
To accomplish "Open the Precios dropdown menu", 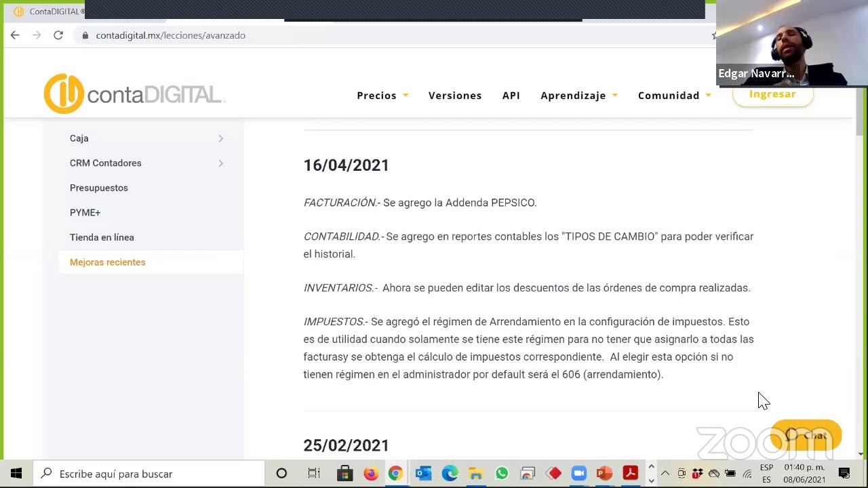I will point(382,96).
